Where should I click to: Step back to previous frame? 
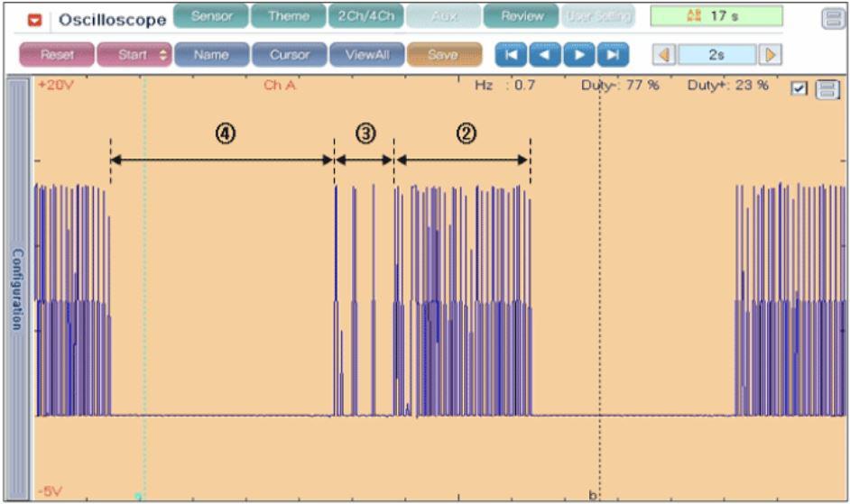544,55
